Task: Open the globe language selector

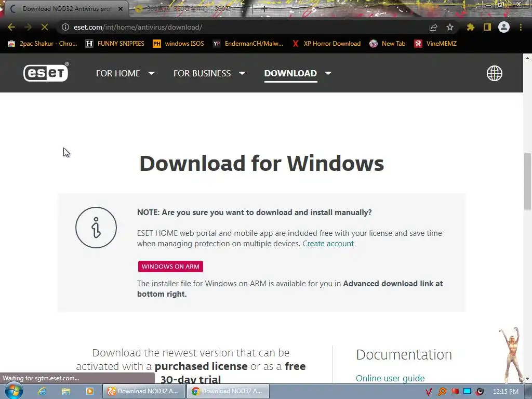Action: (x=495, y=73)
